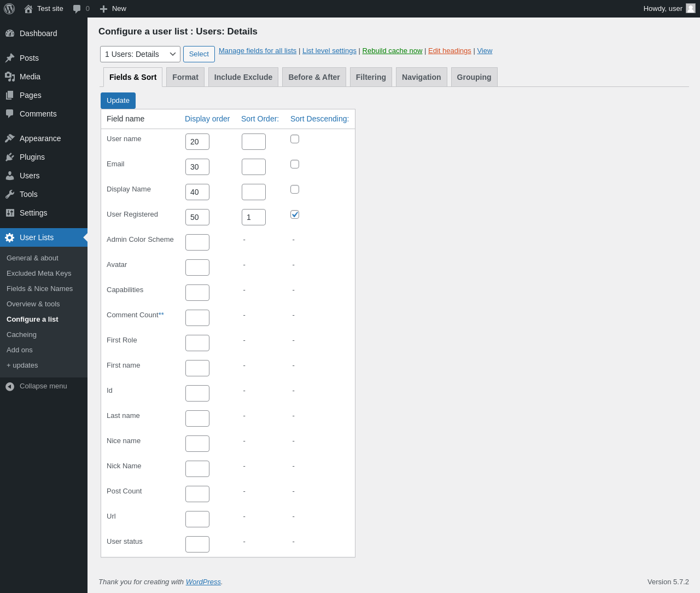Click the Rebuild cache now link
This screenshot has width=700, height=593.
tap(392, 51)
